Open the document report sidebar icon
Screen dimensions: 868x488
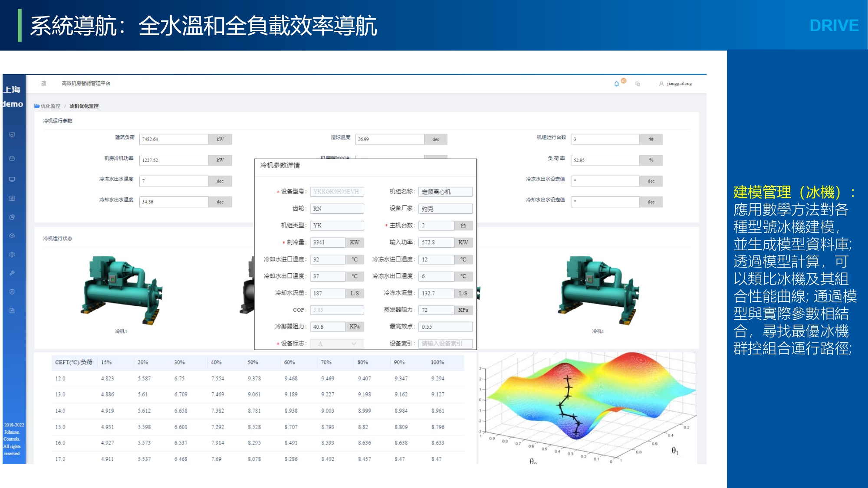(12, 311)
